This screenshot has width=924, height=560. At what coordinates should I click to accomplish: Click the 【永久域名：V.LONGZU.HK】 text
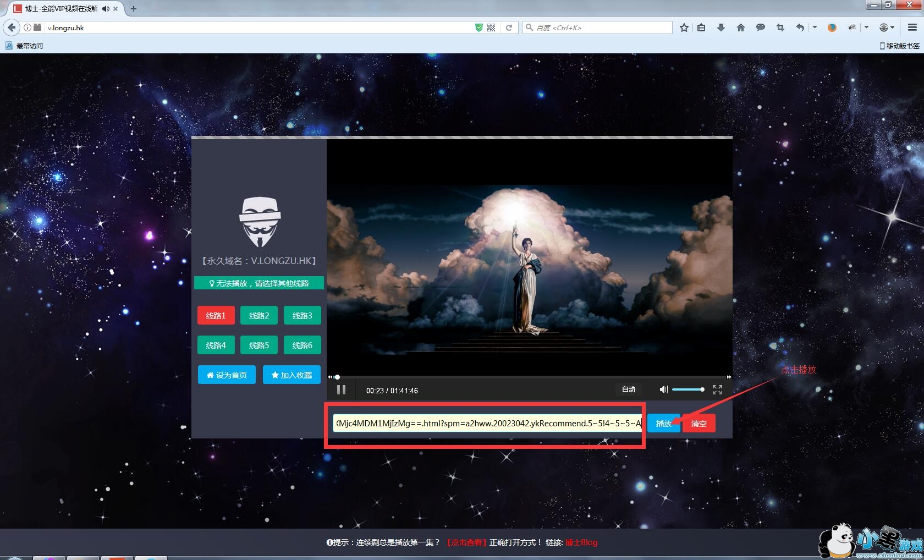tap(259, 261)
